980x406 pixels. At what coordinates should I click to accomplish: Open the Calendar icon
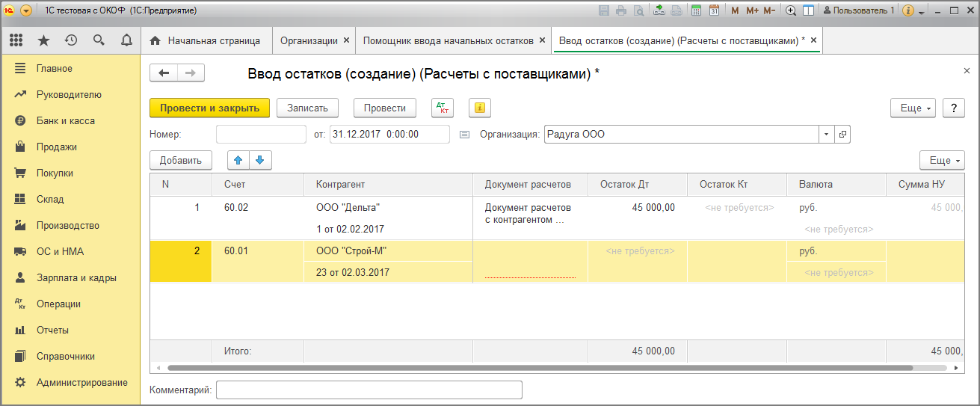(714, 10)
